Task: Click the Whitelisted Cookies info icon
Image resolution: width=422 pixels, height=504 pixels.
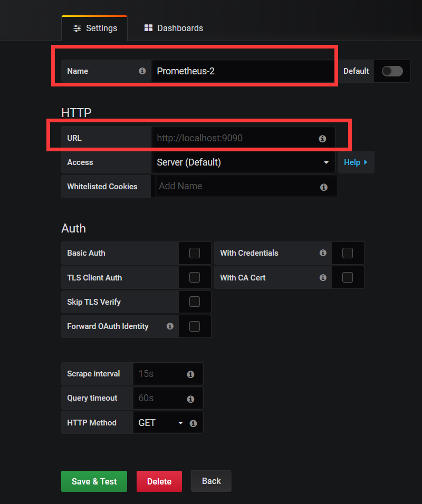Action: tap(323, 187)
